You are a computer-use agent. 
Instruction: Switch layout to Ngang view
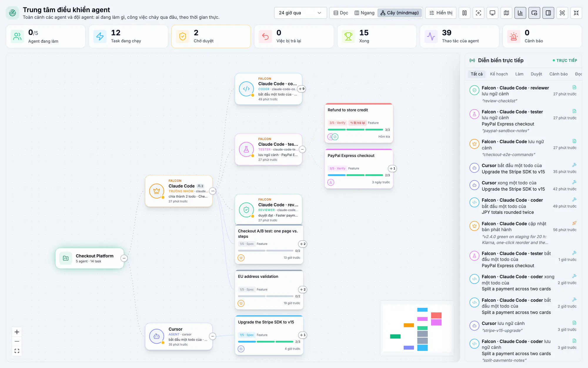pyautogui.click(x=365, y=13)
